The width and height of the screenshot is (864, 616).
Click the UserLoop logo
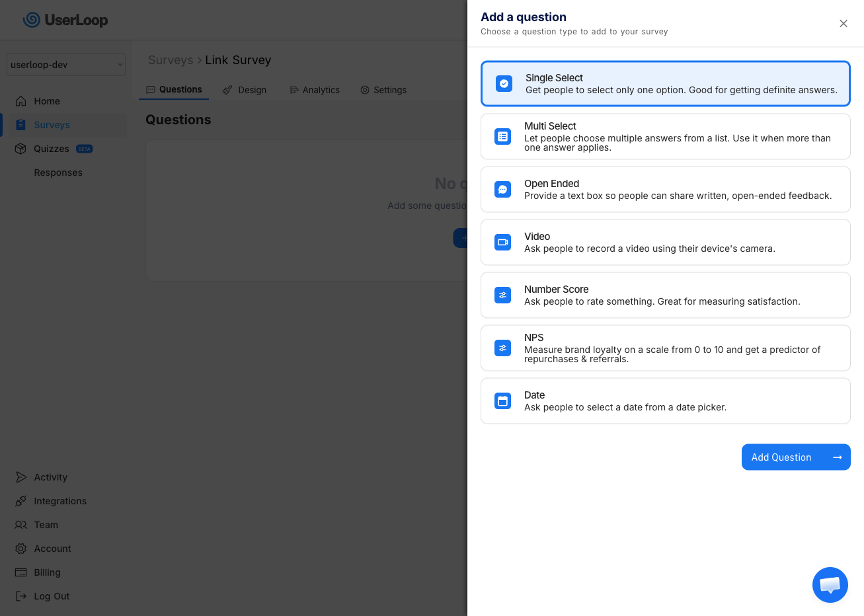[x=65, y=20]
